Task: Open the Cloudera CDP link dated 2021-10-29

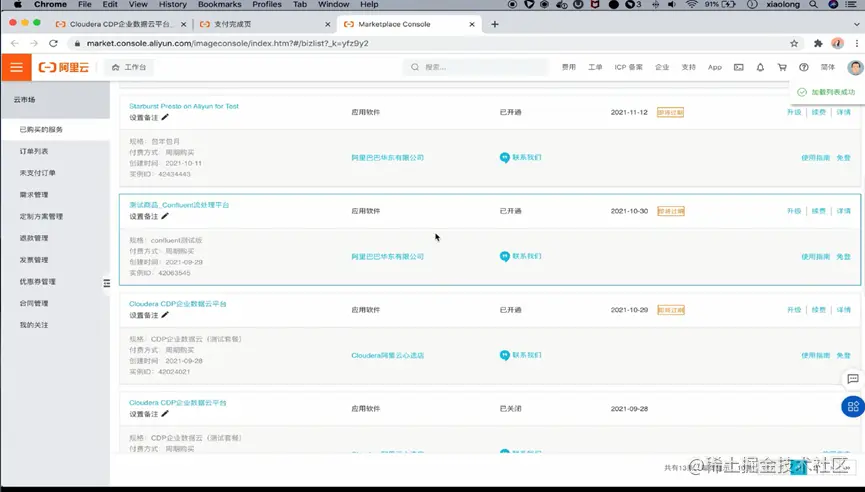Action: tap(178, 304)
